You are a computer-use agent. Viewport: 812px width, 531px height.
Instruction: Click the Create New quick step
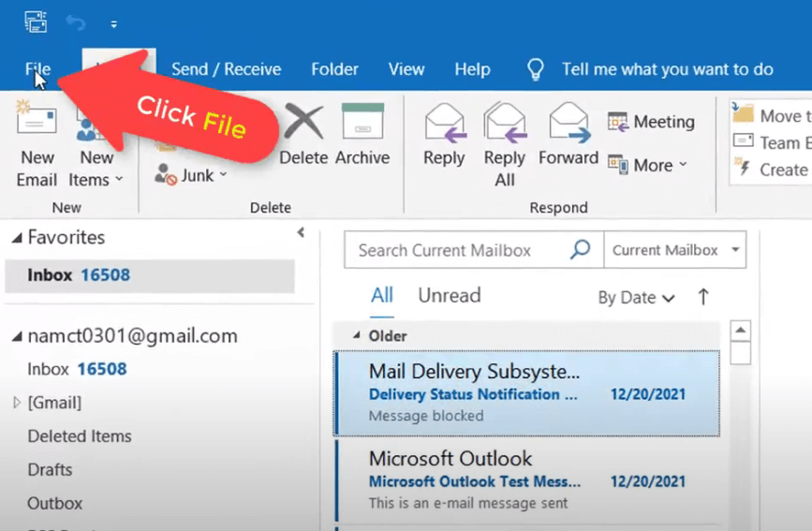[772, 170]
